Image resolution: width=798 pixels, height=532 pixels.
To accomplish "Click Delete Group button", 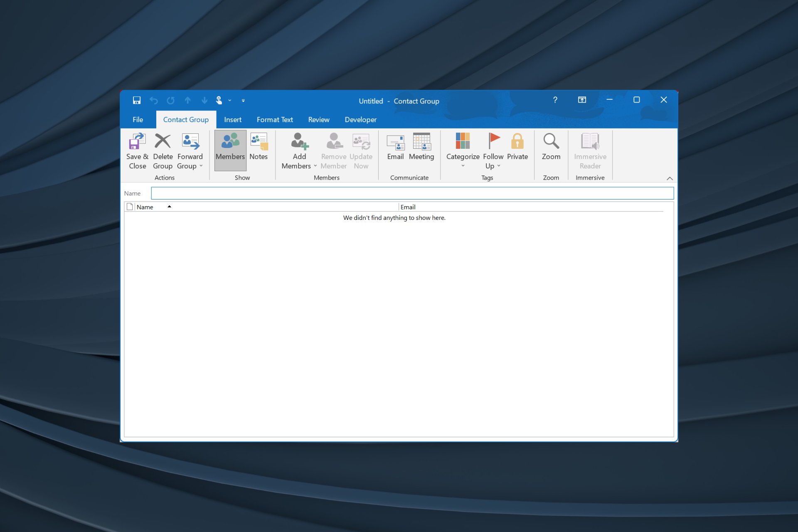I will pyautogui.click(x=163, y=151).
